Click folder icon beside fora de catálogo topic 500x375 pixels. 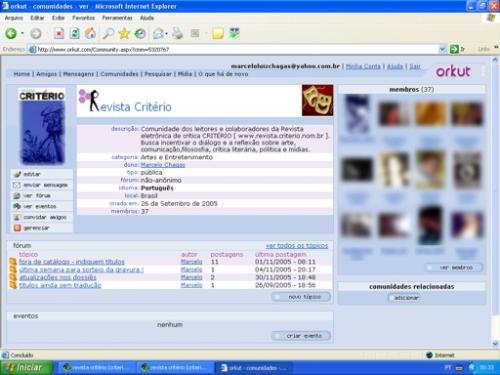tap(13, 262)
